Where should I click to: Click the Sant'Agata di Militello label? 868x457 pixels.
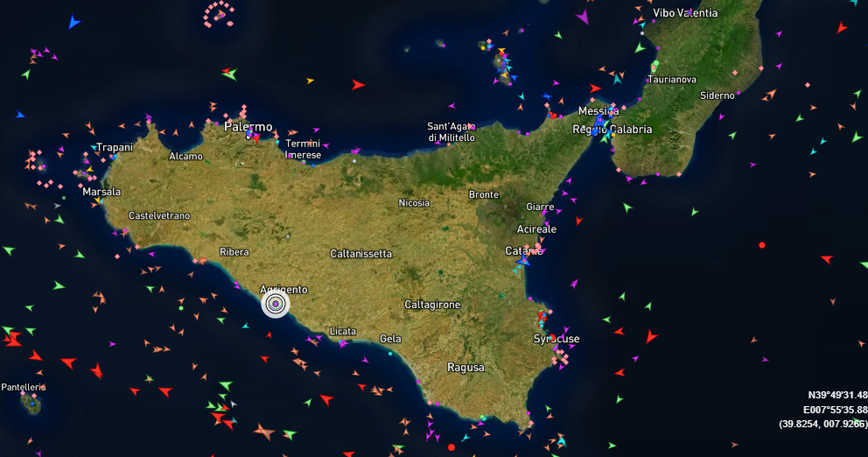coord(451,131)
